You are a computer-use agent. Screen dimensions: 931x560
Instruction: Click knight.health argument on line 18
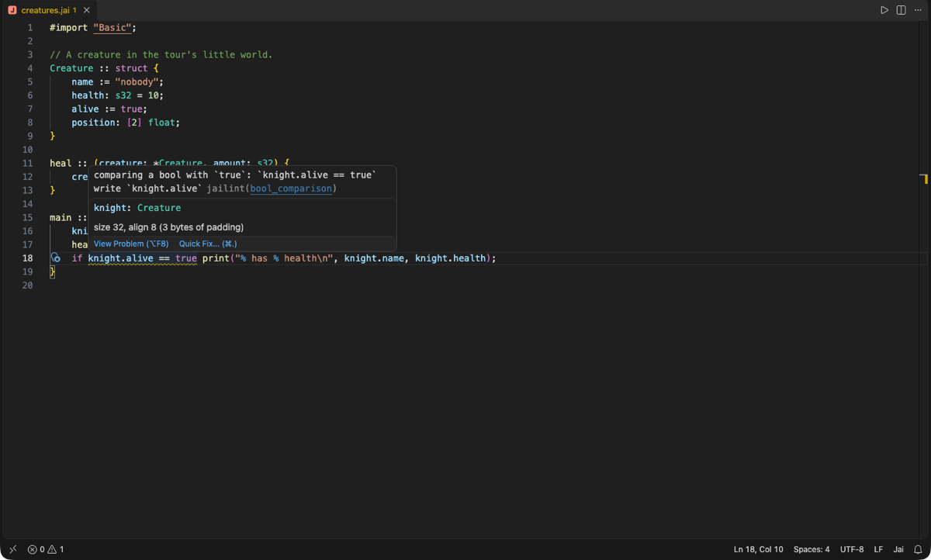(450, 258)
